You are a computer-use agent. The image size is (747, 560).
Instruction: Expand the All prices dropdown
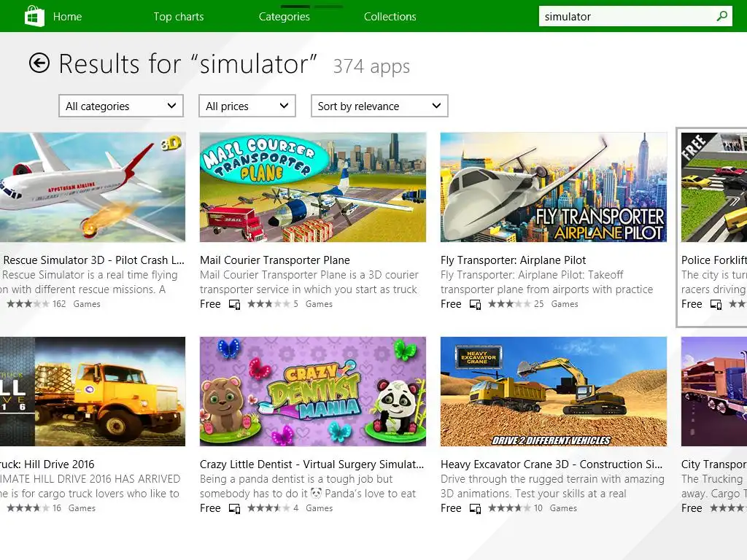click(247, 106)
